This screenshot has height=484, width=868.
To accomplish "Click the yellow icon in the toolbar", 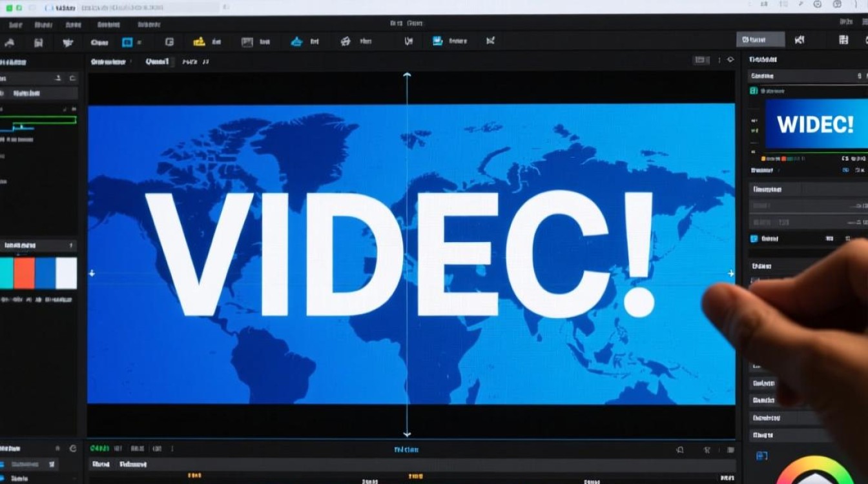I will point(199,42).
